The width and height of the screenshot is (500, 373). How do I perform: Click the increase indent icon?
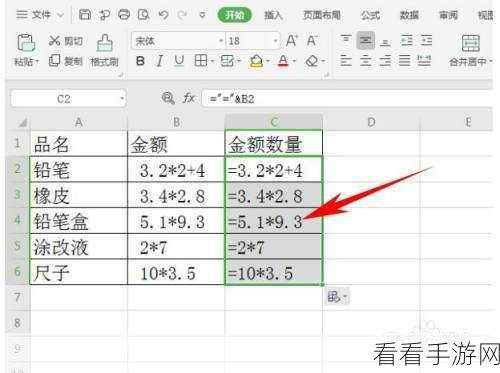click(426, 40)
